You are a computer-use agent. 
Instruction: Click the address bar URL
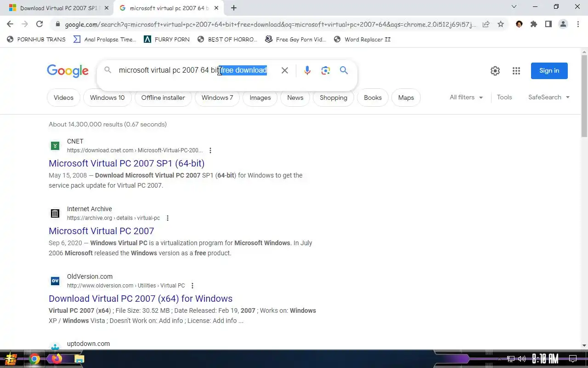270,24
